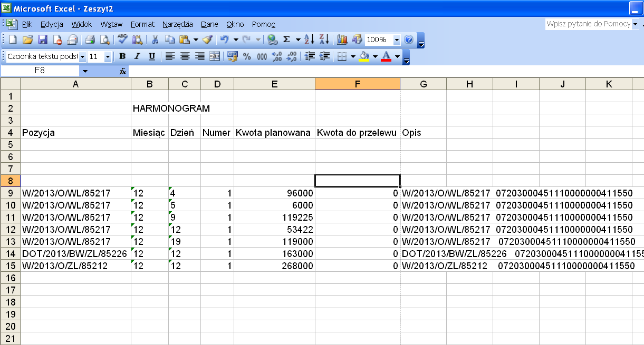644x345 pixels.
Task: Open the Narzędzia menu
Action: pos(178,24)
